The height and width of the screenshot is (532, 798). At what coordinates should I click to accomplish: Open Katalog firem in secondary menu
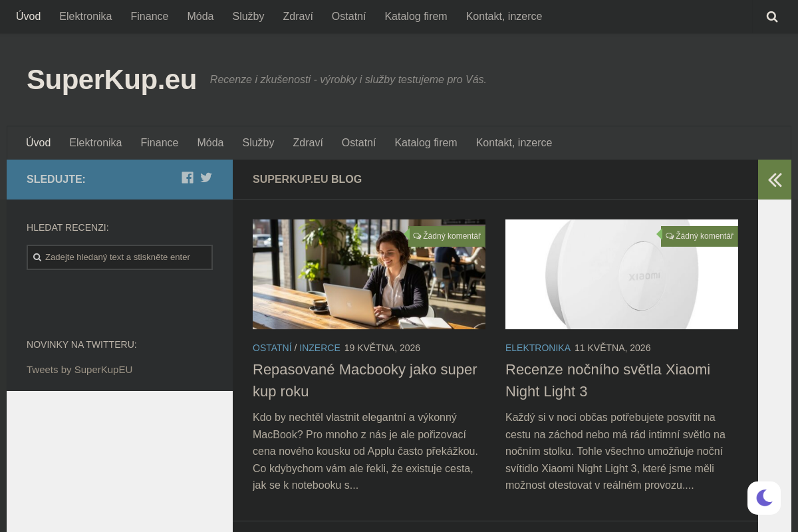click(426, 143)
